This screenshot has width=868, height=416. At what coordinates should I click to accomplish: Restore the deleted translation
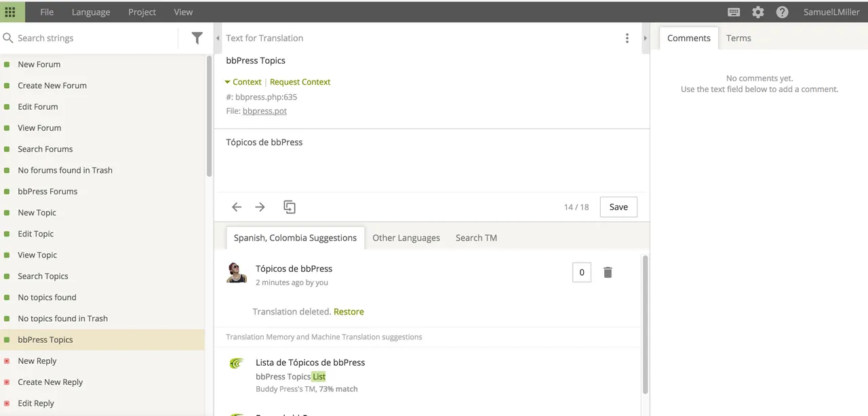click(x=349, y=312)
